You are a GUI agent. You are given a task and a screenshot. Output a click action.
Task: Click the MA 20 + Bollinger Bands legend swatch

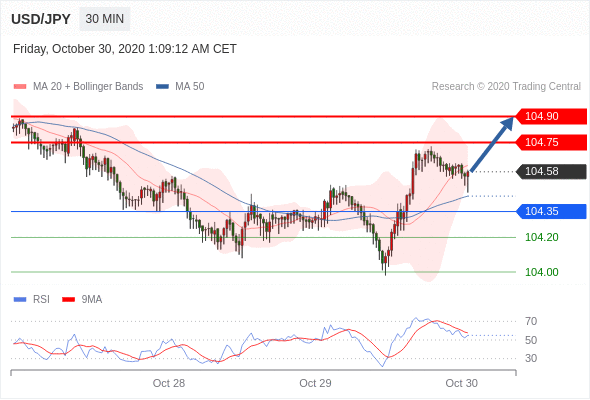point(20,87)
